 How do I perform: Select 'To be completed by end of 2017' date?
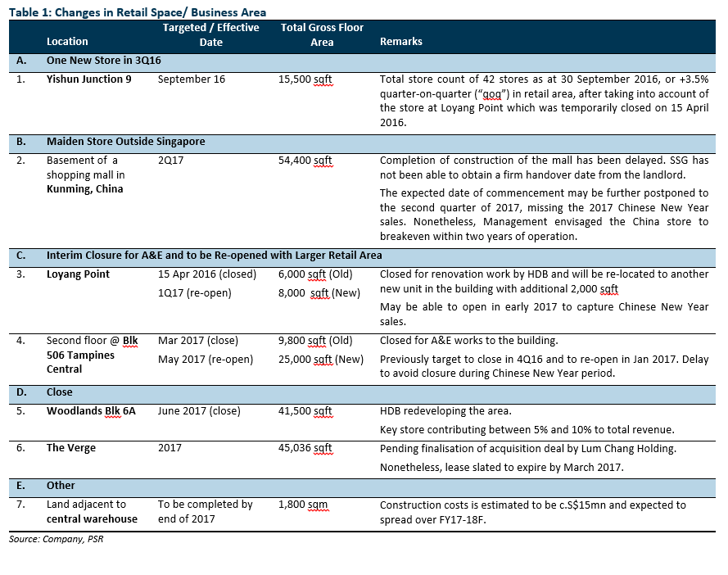(x=206, y=512)
